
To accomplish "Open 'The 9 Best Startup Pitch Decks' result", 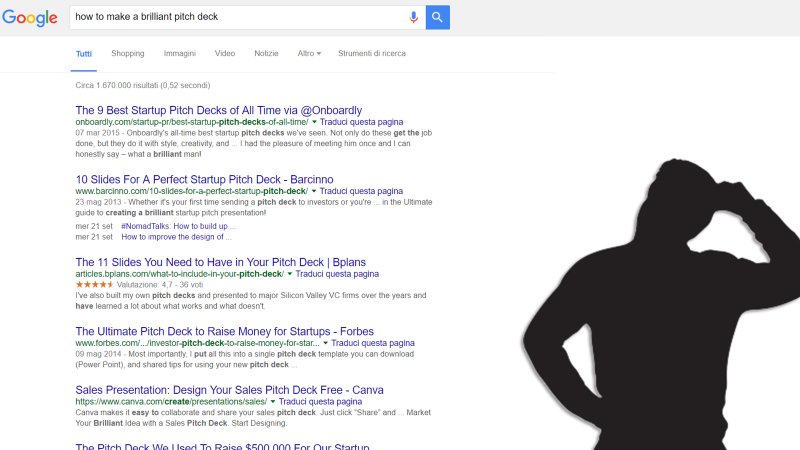I will click(219, 110).
